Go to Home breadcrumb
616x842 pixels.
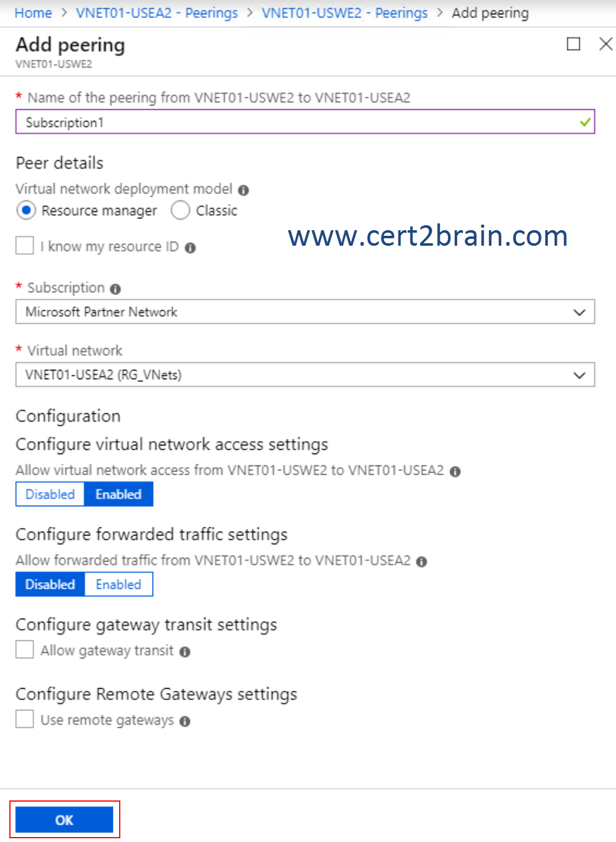tap(33, 13)
